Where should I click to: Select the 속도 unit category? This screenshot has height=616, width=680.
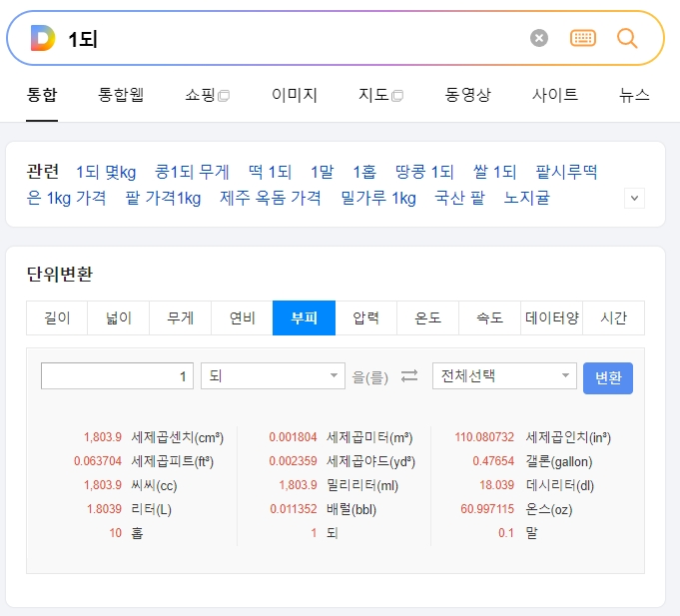[x=489, y=317]
